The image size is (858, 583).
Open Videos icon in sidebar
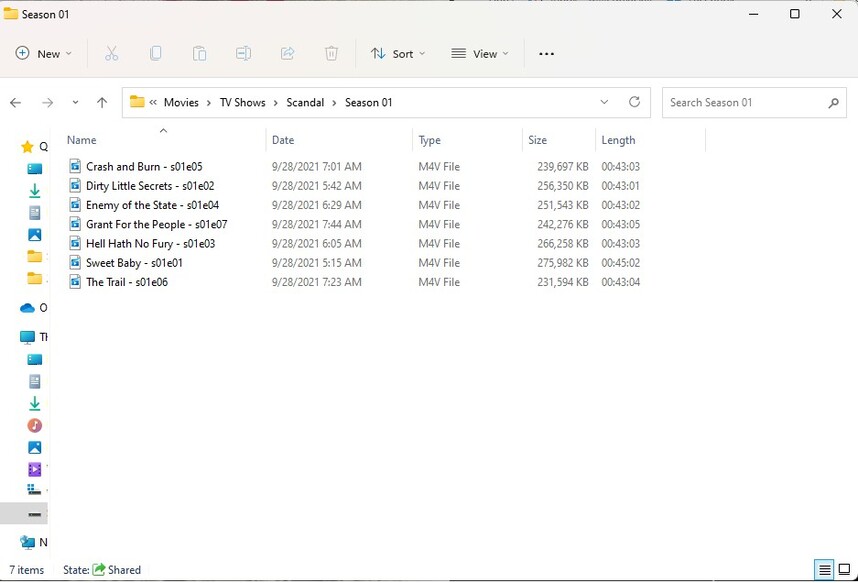click(x=34, y=469)
